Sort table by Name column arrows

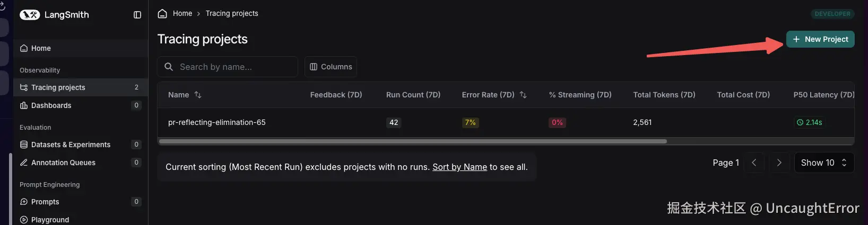point(198,95)
